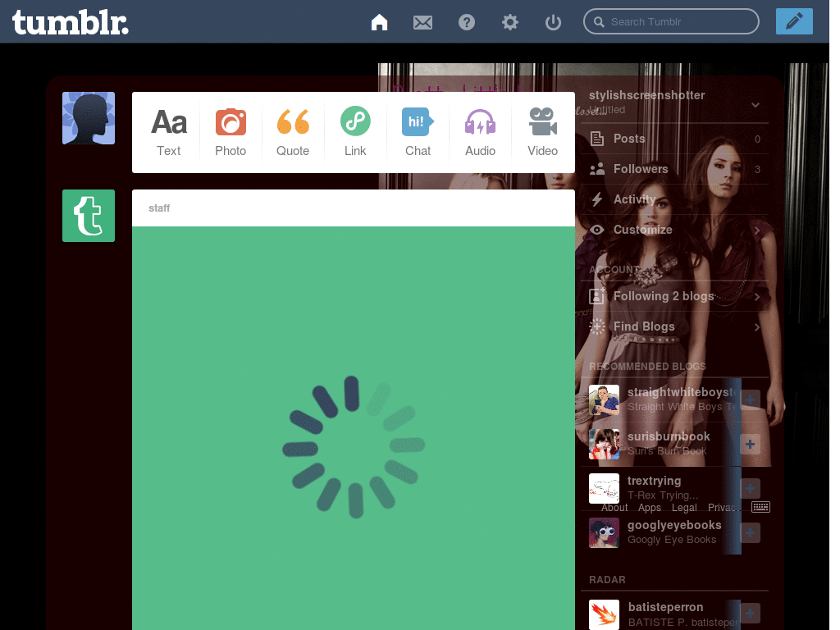840x630 pixels.
Task: Open the About footer link
Action: tap(614, 508)
